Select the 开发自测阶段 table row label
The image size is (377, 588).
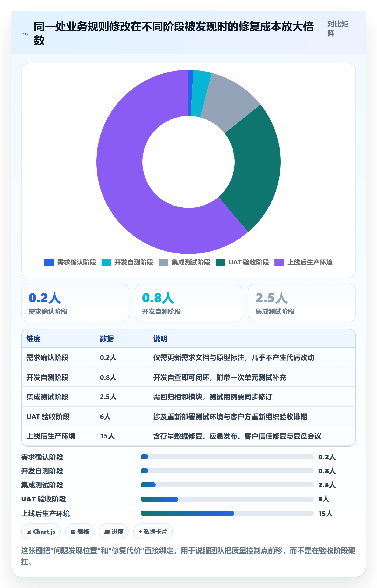tap(47, 377)
